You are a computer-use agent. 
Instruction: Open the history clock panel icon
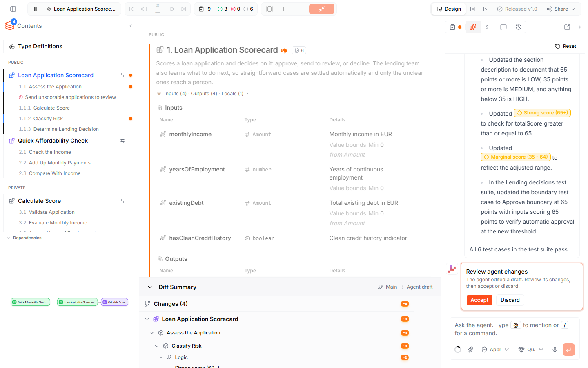click(519, 27)
